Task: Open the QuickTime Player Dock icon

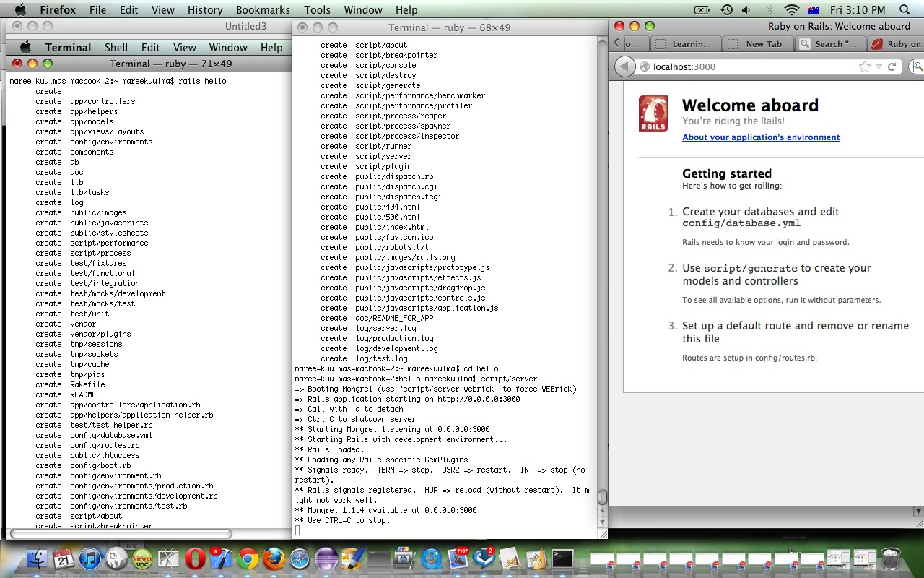Action: (x=432, y=558)
